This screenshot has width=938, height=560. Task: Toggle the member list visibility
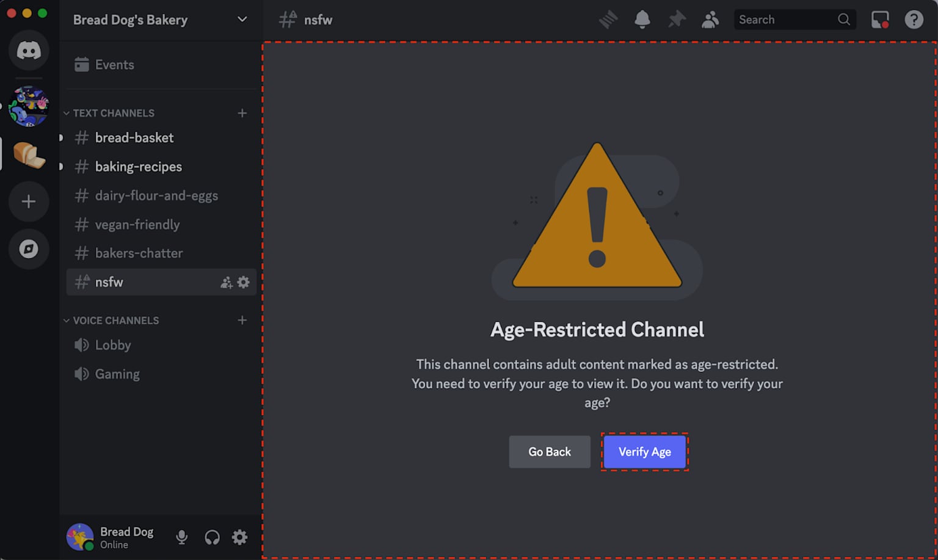tap(710, 19)
